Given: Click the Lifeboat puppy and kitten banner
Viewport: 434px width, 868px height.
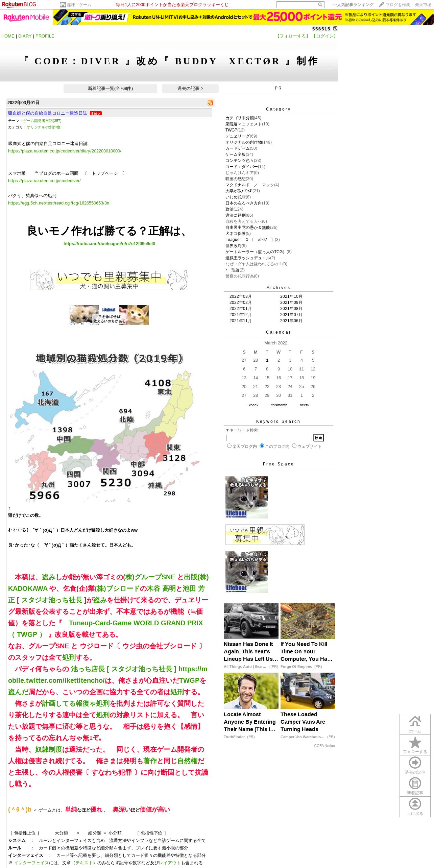Looking at the screenshot, I should pyautogui.click(x=109, y=315).
